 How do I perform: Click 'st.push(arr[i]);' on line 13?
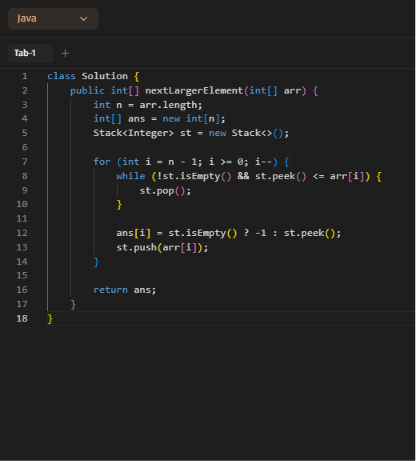tap(162, 248)
